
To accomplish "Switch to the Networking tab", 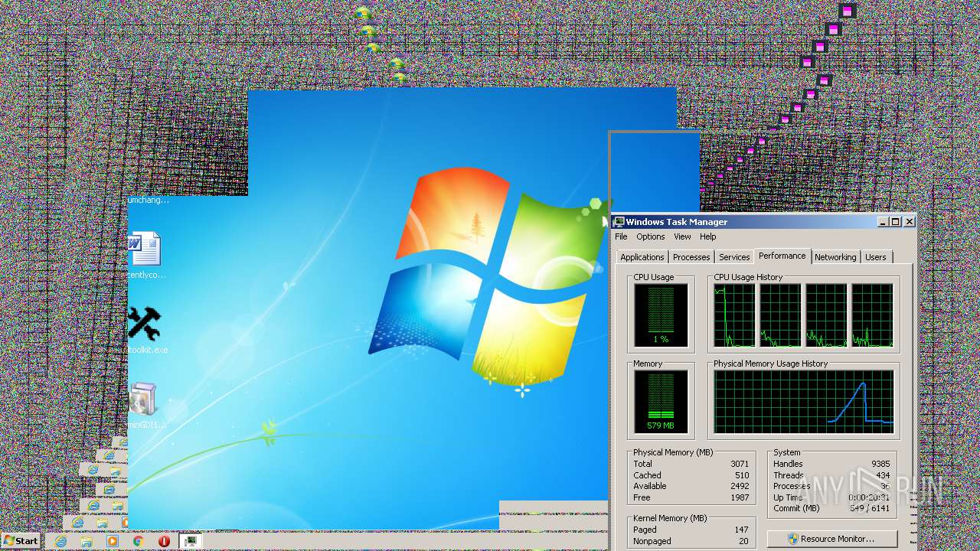I will [835, 257].
